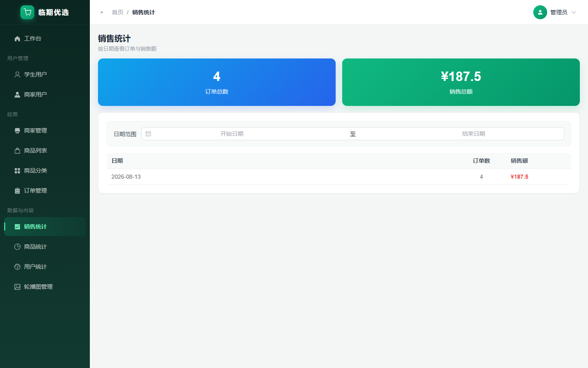This screenshot has height=368, width=588.
Task: Click the 销售总额 green card
Action: point(461,82)
